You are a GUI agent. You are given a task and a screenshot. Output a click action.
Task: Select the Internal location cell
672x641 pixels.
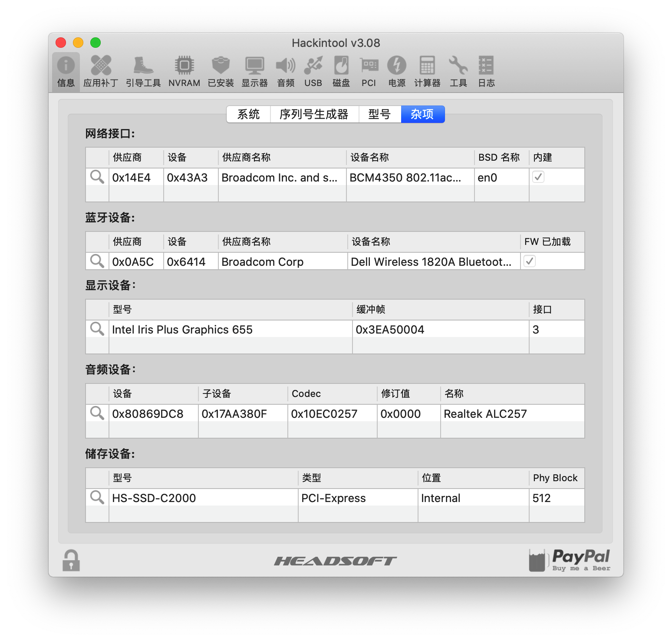tap(474, 498)
